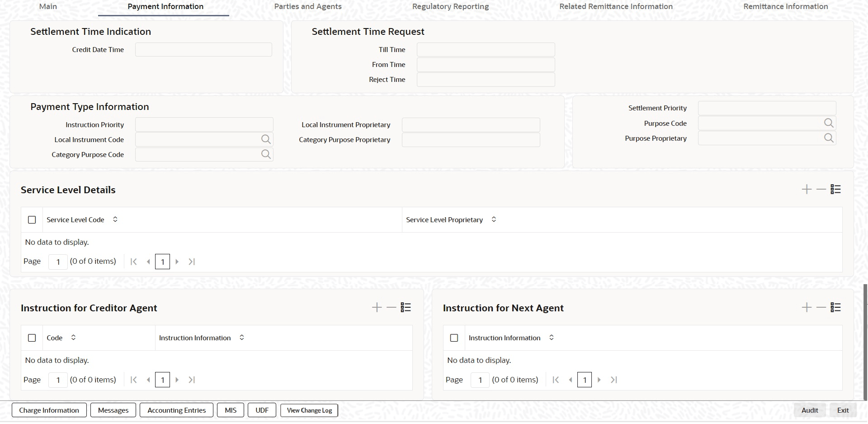Screen dimensions: 868x424
Task: Select current page 1 in Service Level Details
Action: (162, 262)
